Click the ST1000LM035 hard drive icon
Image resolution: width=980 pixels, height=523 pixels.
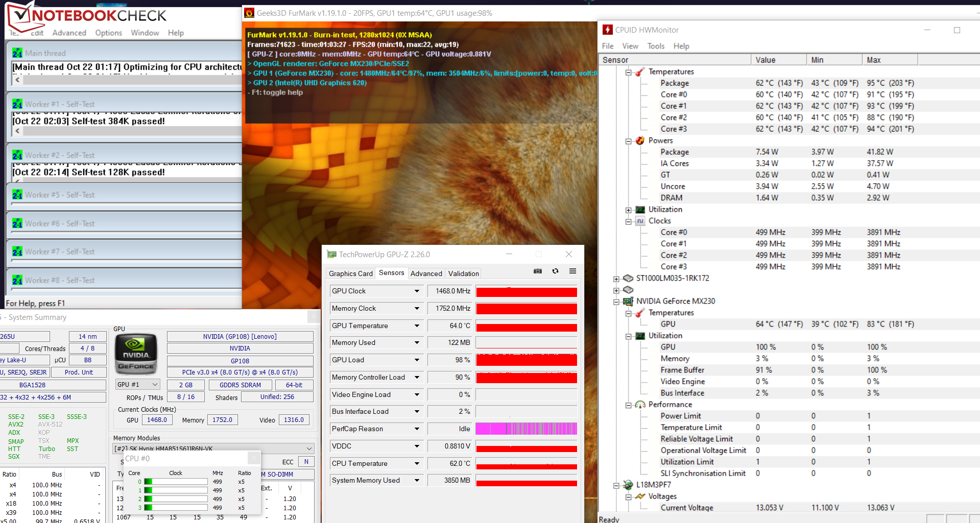[x=628, y=279]
